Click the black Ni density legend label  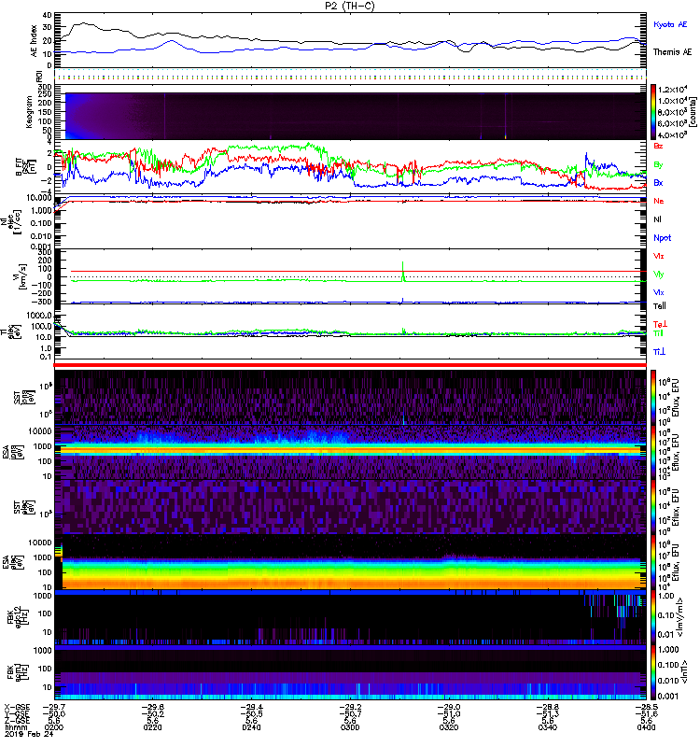coord(657,219)
